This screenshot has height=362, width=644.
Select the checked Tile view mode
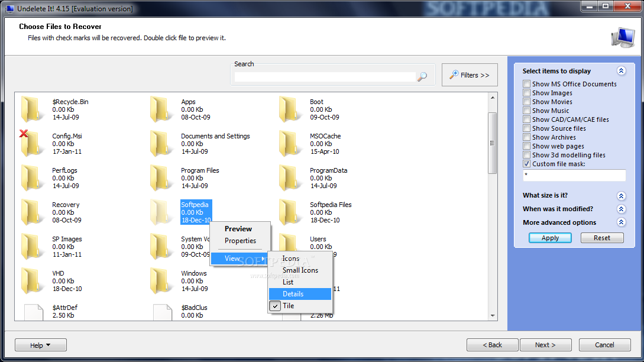tap(300, 306)
